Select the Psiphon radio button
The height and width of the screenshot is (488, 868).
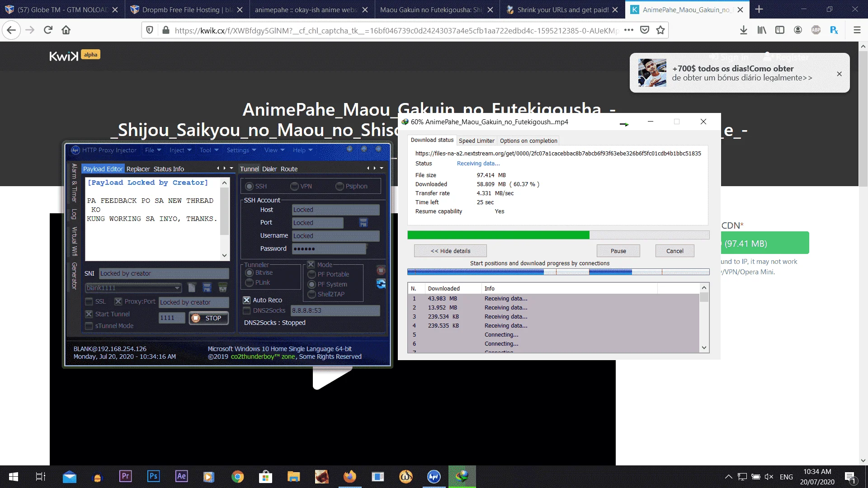(340, 186)
